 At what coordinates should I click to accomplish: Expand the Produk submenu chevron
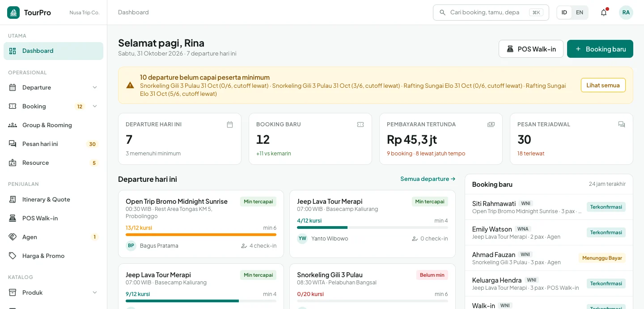point(95,292)
